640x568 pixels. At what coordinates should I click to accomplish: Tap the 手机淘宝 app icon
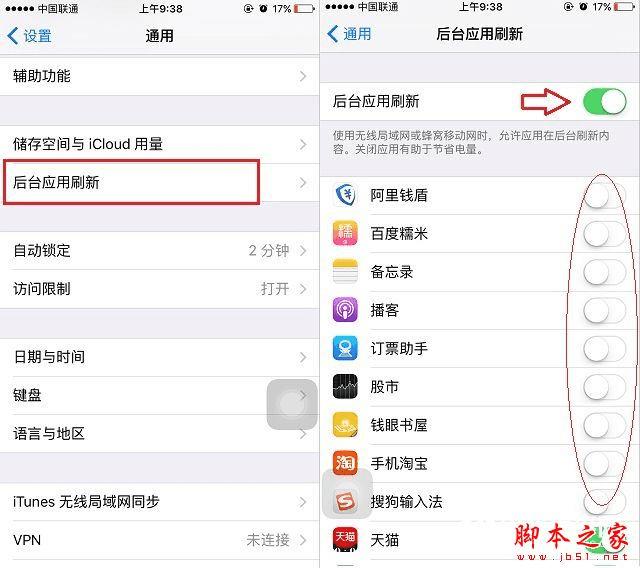(345, 463)
